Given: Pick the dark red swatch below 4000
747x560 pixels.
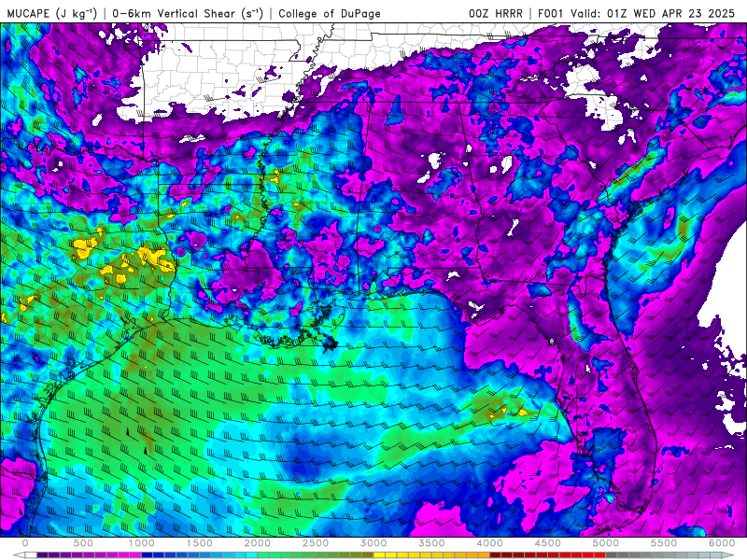Looking at the screenshot, I should pyautogui.click(x=496, y=555).
